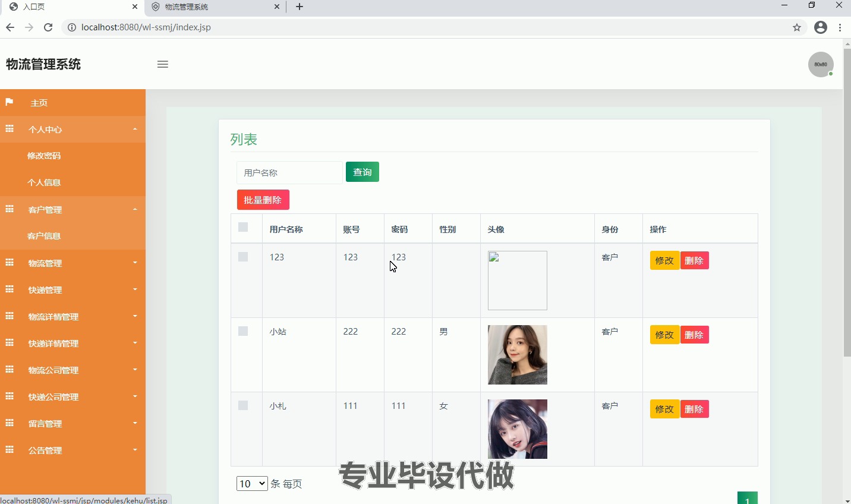Image resolution: width=851 pixels, height=504 pixels.
Task: Click grid icon beside 物流管理
Action: (10, 263)
